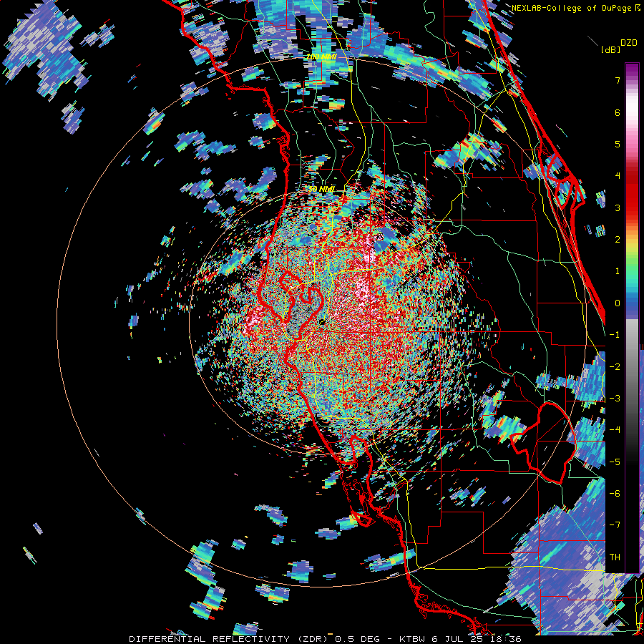The height and width of the screenshot is (644, 644).
Task: Select the 100 NMI range ring label
Action: 321,57
